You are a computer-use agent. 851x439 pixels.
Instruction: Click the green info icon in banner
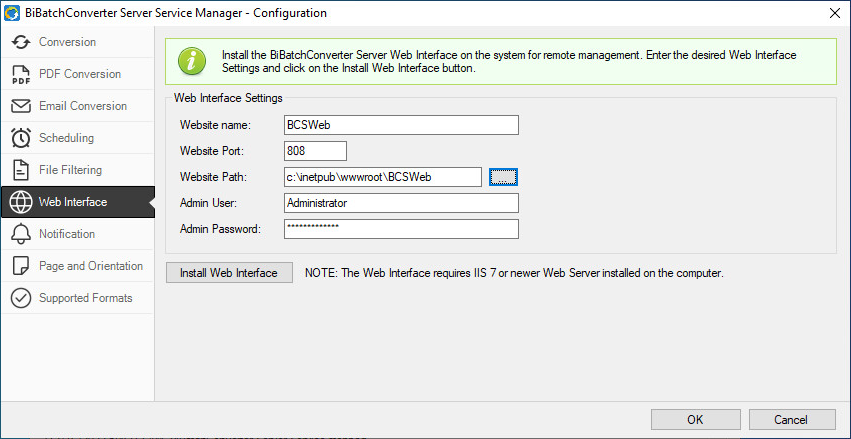pos(192,61)
